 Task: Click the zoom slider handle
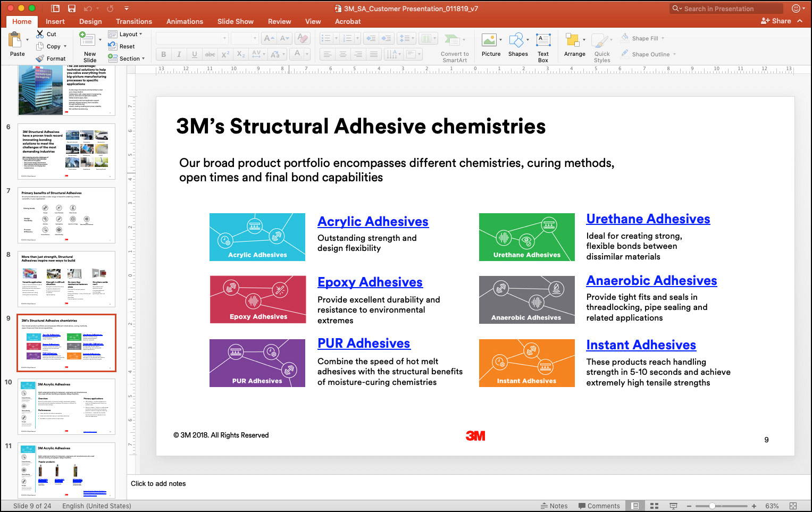[x=711, y=506]
